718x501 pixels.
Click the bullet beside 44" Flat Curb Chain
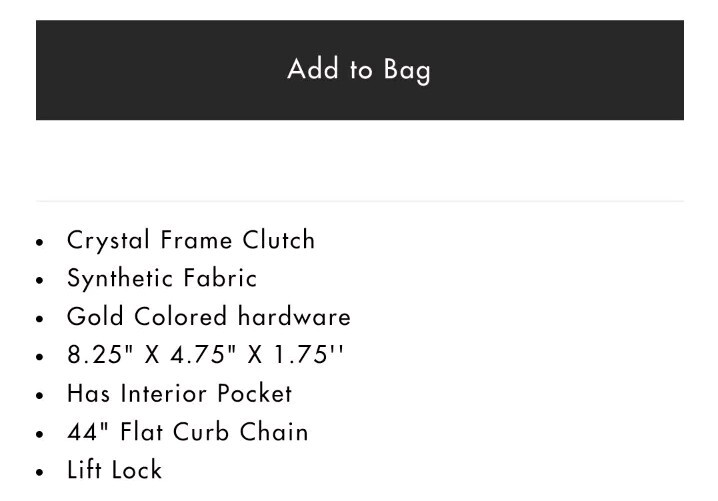click(40, 434)
